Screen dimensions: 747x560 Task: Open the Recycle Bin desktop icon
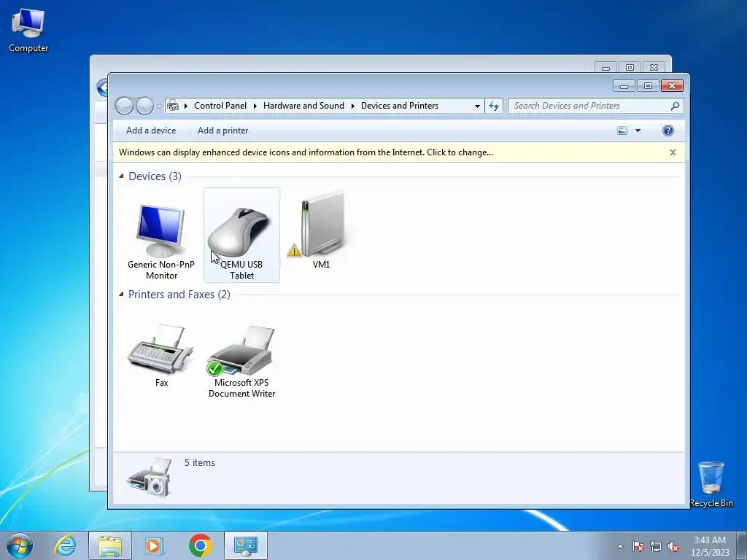711,484
